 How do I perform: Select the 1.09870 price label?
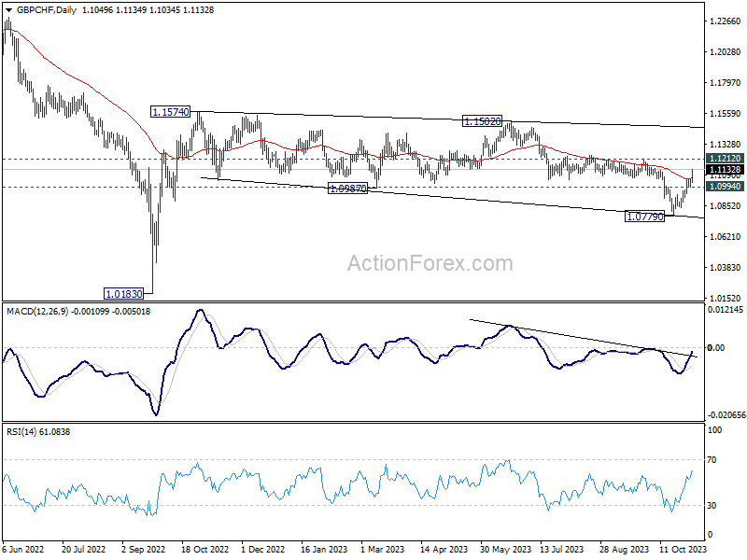(x=347, y=189)
